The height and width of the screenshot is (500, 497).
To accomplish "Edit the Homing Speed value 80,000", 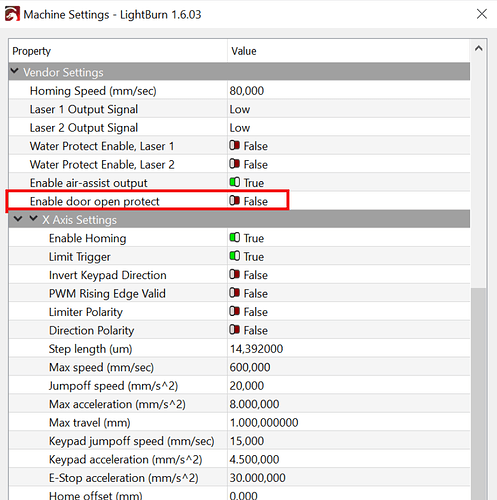I will [247, 91].
